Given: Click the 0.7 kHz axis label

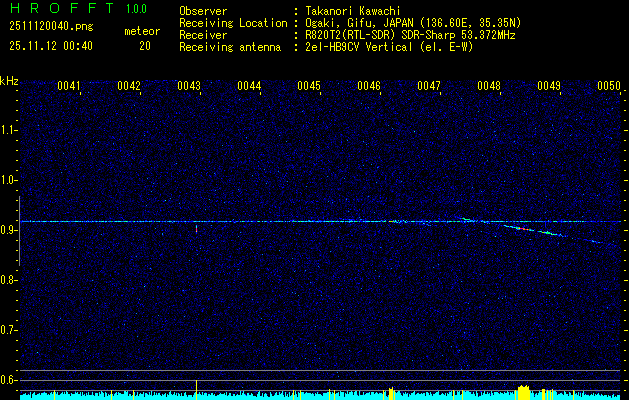Looking at the screenshot, I should point(7,330).
